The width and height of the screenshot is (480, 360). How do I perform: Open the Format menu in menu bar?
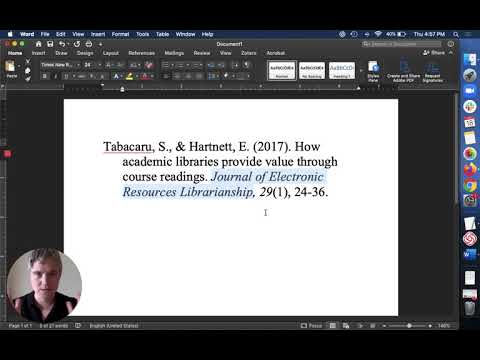tap(120, 34)
